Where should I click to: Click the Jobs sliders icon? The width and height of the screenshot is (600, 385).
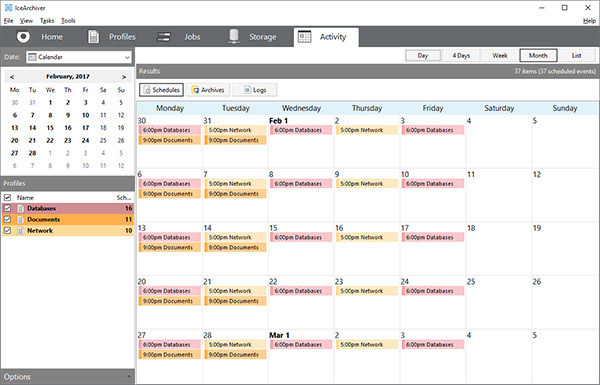pyautogui.click(x=164, y=37)
